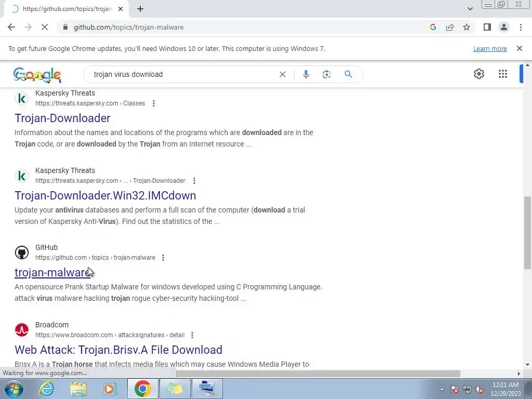Open Chrome three-dot menu
Screen dimensions: 532x399
point(521,27)
